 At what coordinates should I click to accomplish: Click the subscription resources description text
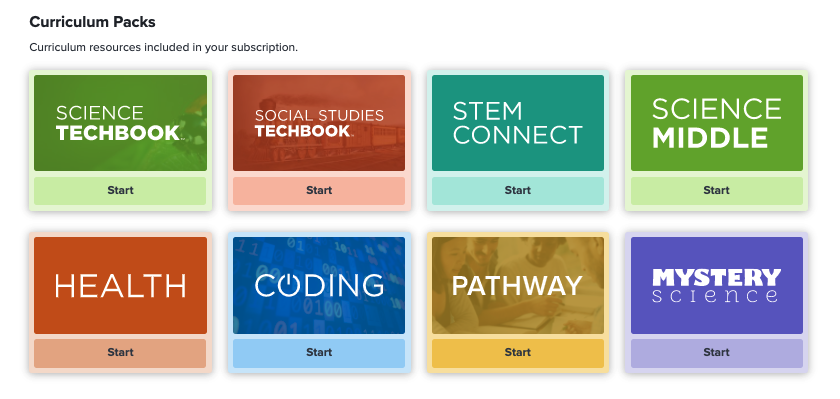pyautogui.click(x=163, y=47)
